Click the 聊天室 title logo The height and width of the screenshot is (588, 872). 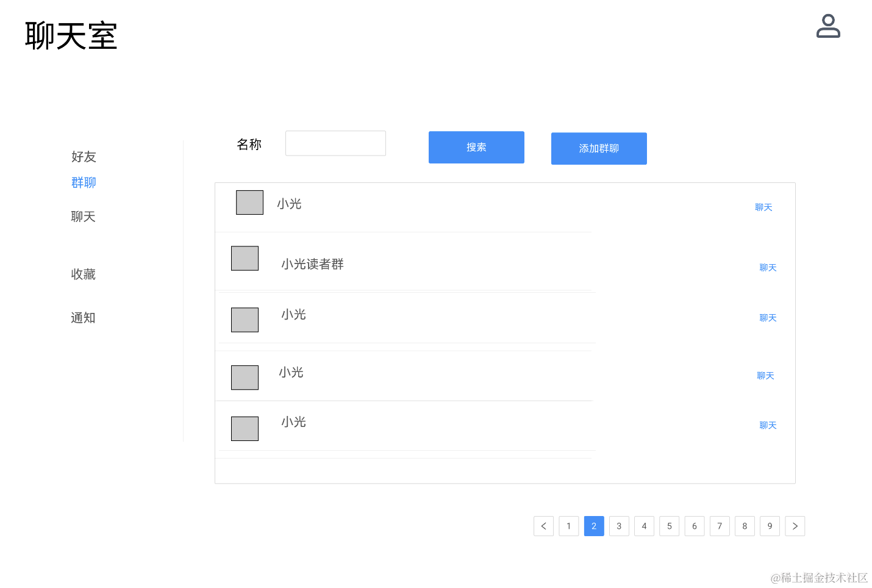pyautogui.click(x=71, y=36)
